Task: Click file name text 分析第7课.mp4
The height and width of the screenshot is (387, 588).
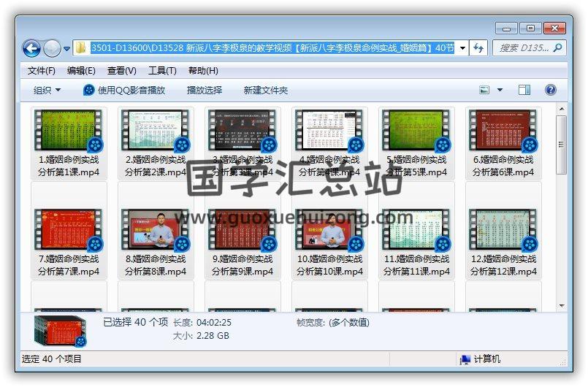Action: tap(69, 272)
